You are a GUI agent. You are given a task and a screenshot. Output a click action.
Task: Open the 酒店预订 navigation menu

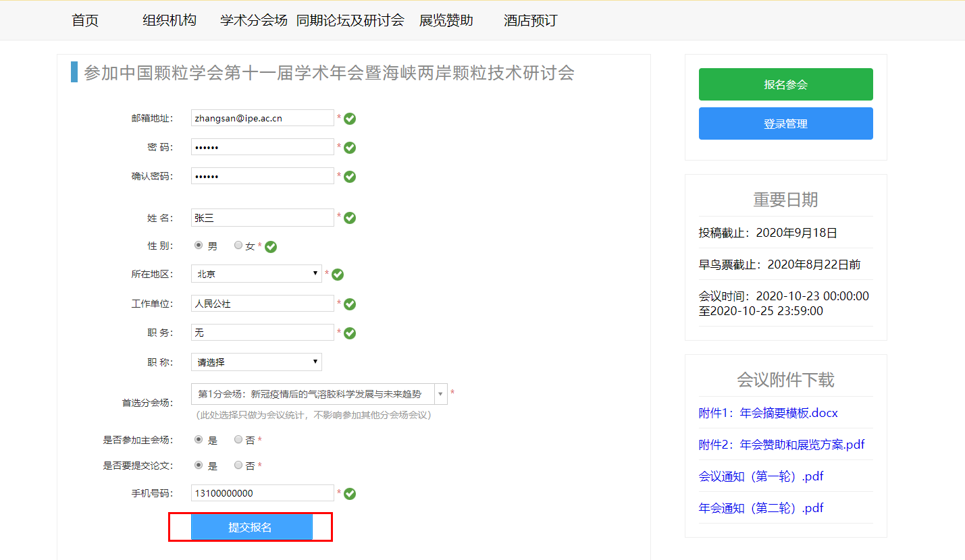click(529, 20)
